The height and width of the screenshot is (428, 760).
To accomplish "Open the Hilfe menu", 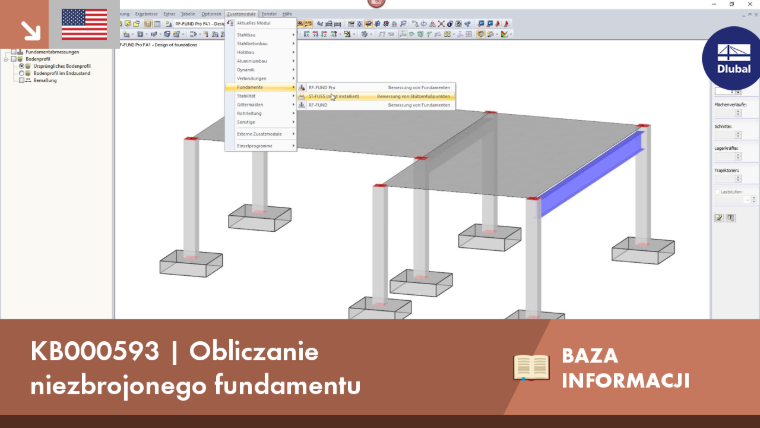I will point(287,14).
